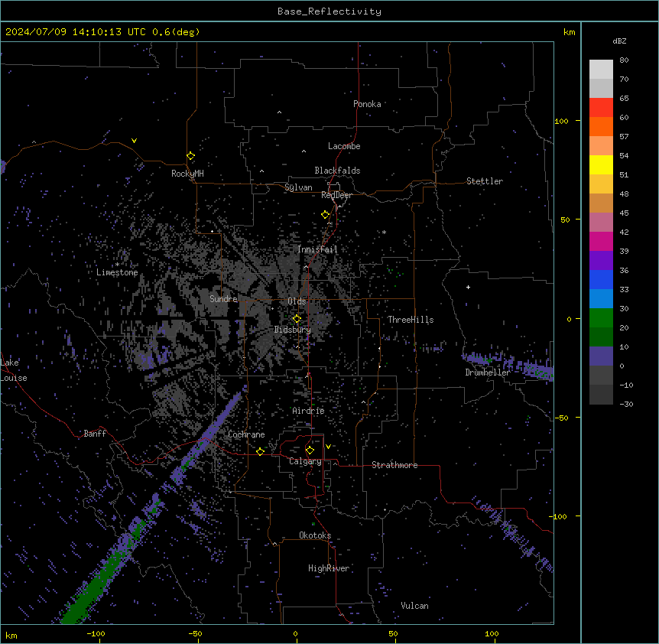Click the white plus marker northwest of Drumheller
659x644 pixels.
pyautogui.click(x=468, y=287)
